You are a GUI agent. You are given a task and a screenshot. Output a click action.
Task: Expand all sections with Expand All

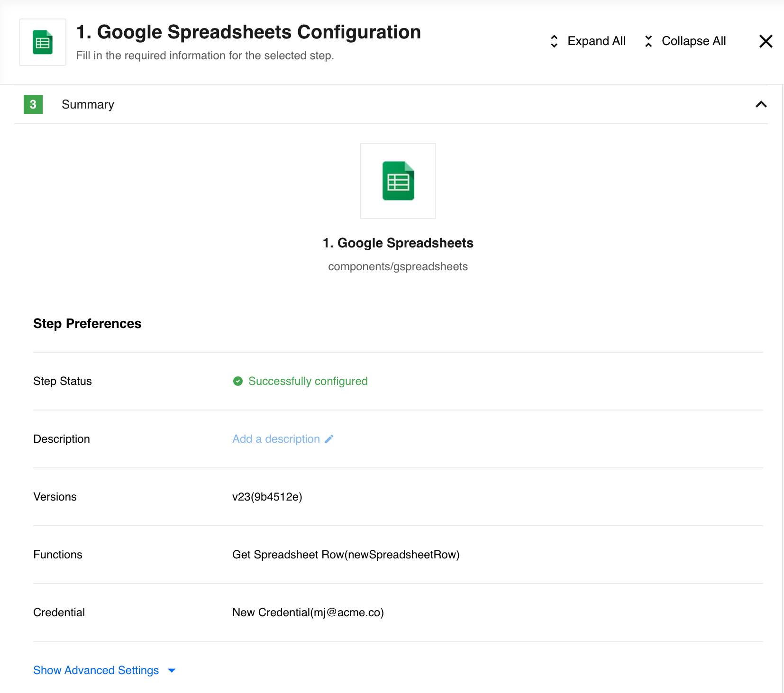[587, 41]
